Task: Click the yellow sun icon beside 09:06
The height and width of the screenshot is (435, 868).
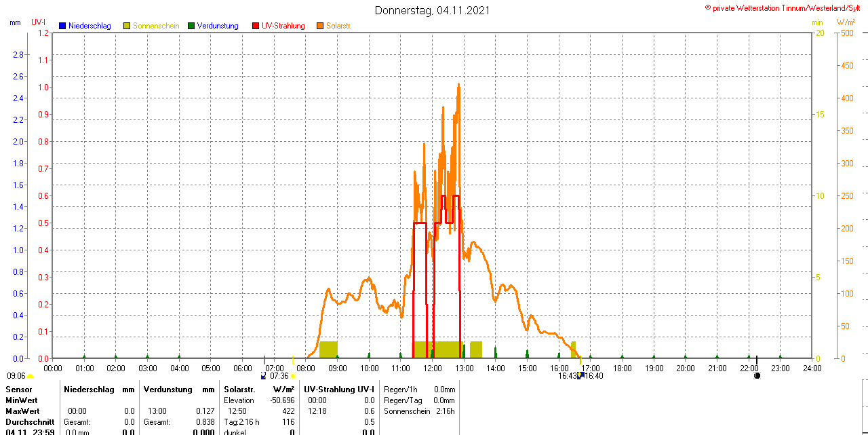Action: 30,376
